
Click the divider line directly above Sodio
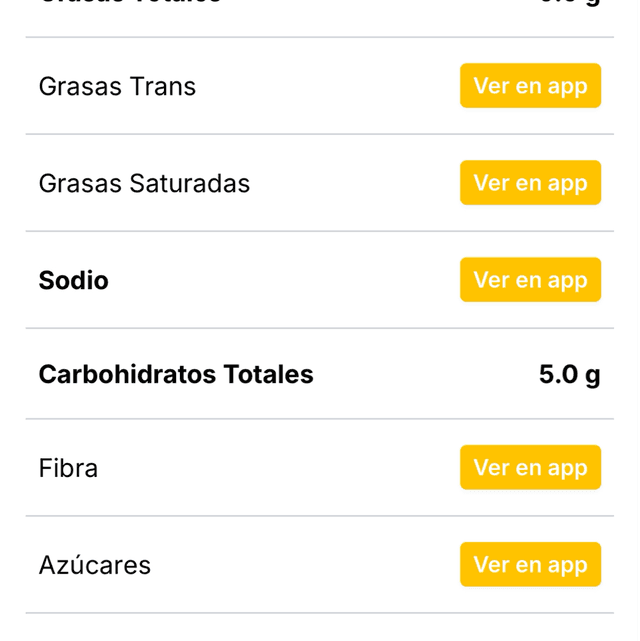tap(320, 231)
